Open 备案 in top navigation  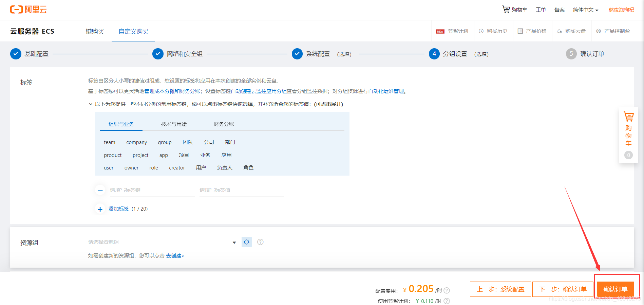click(x=560, y=10)
